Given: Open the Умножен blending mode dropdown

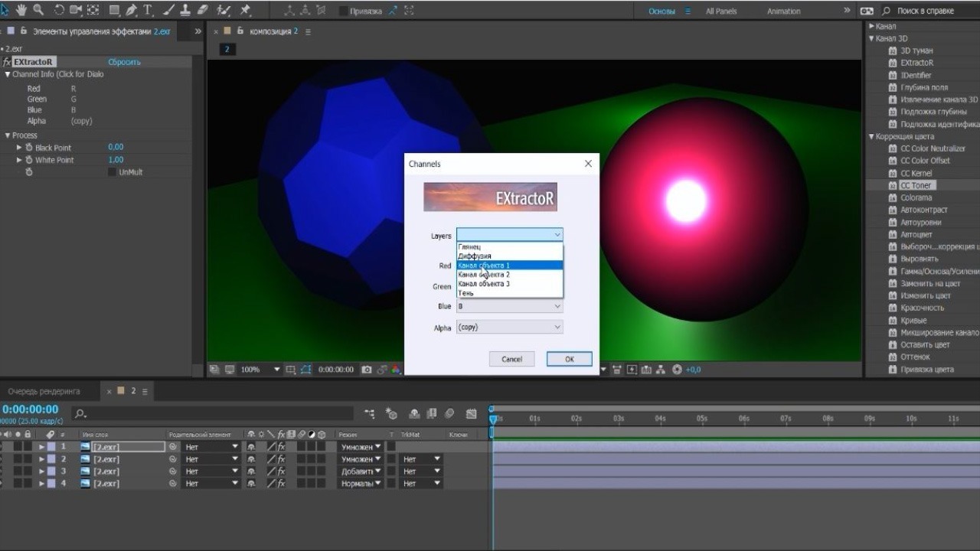Looking at the screenshot, I should [x=360, y=446].
